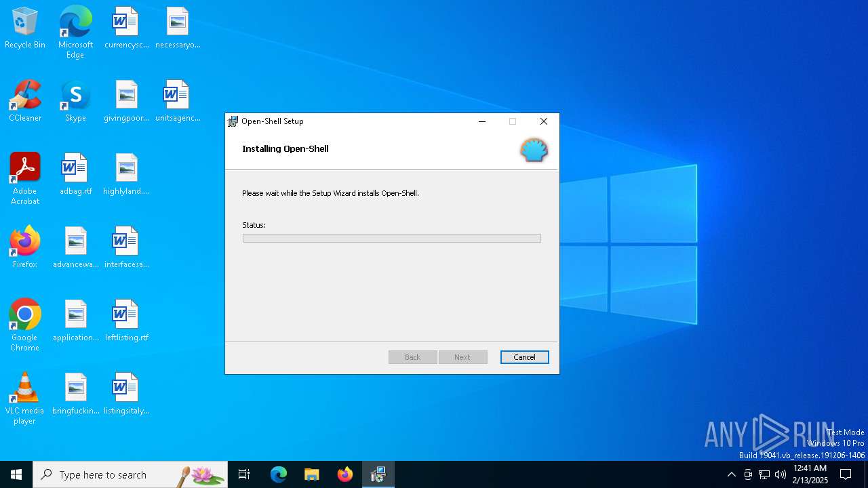This screenshot has height=488, width=868.
Task: Open Google Chrome desktop shortcut
Action: pyautogui.click(x=25, y=325)
